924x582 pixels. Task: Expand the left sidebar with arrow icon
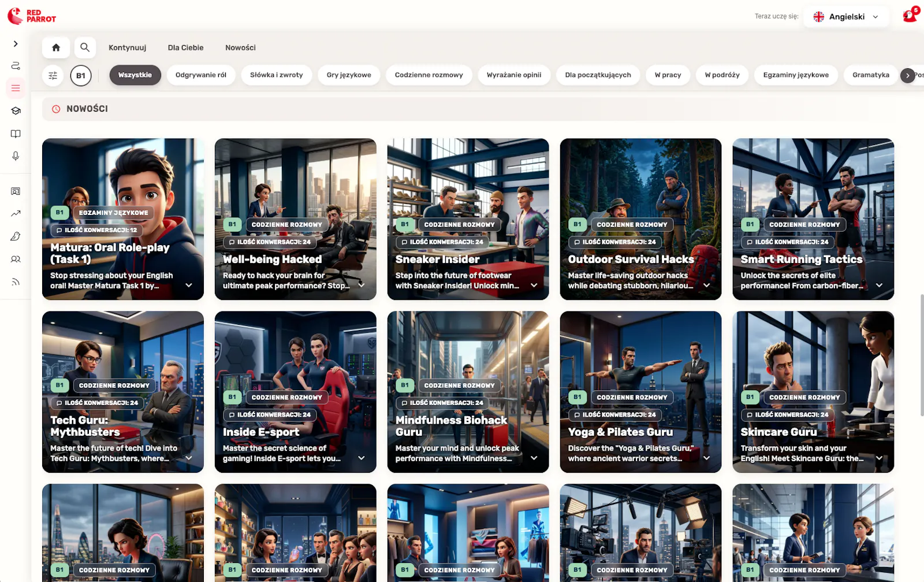16,44
